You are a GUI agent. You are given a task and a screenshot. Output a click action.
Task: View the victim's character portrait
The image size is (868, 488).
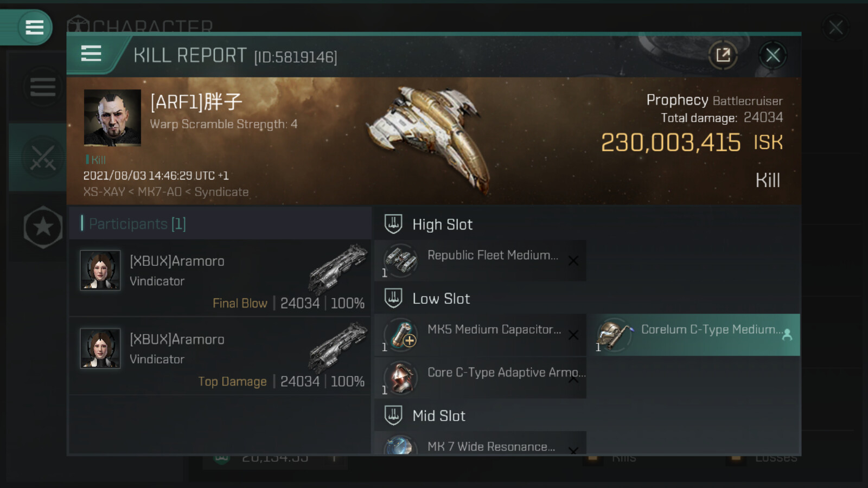tap(112, 118)
